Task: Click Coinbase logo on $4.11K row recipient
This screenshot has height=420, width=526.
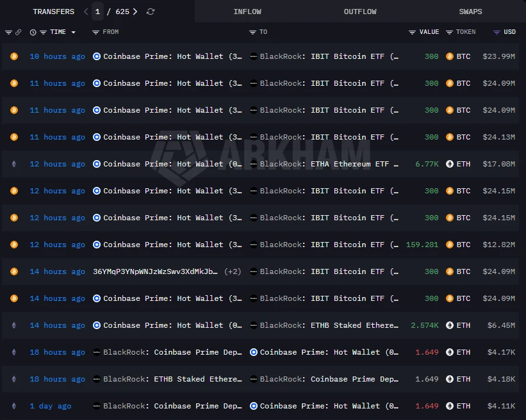Action: click(x=254, y=406)
